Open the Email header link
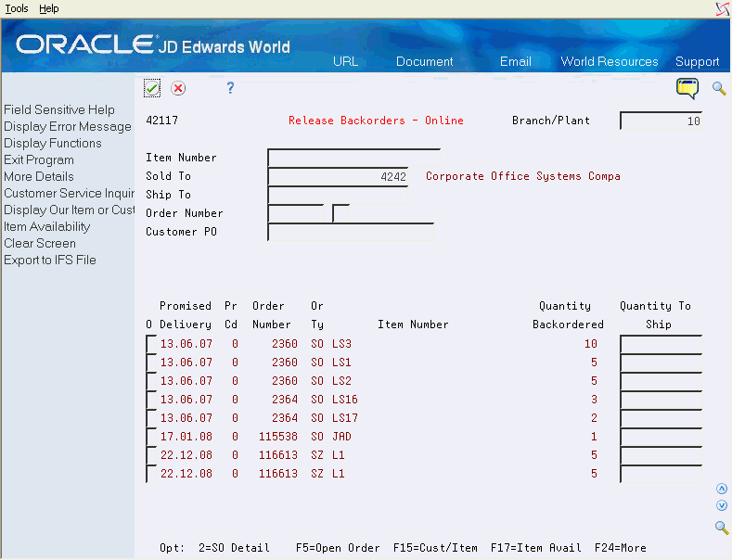Viewport: 732px width, 560px height. point(516,61)
